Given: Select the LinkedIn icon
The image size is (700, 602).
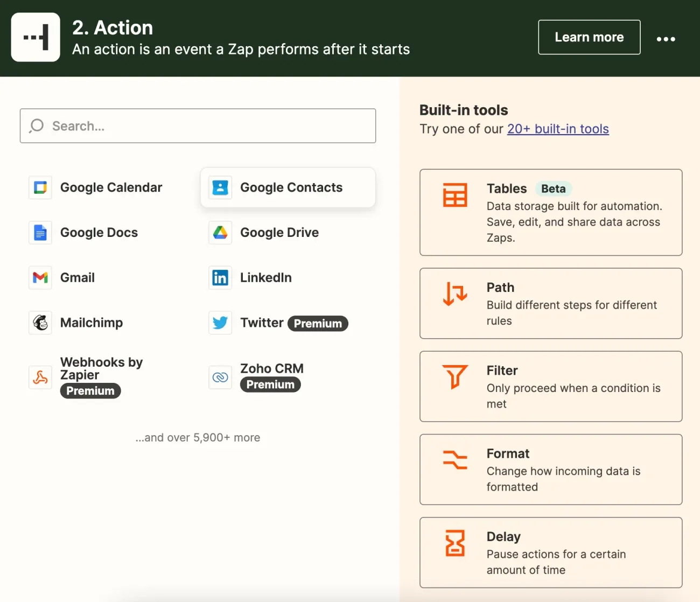Looking at the screenshot, I should tap(220, 278).
